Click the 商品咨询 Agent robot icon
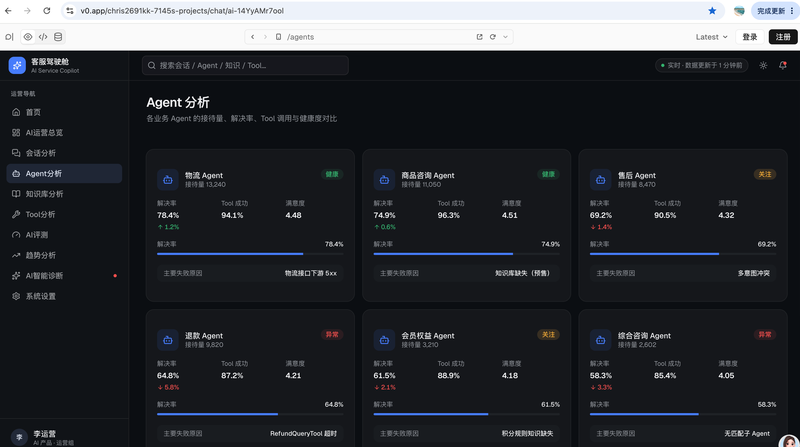800x447 pixels. coord(384,180)
